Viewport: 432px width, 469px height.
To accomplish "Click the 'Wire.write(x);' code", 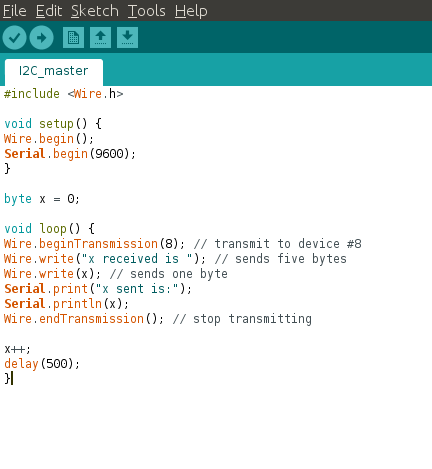I will pyautogui.click(x=52, y=274).
